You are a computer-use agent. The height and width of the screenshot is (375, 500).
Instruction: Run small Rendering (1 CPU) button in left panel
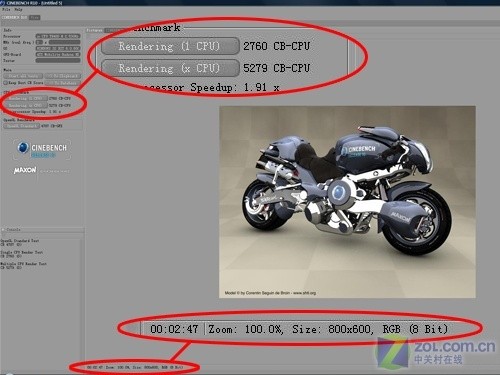tap(25, 98)
